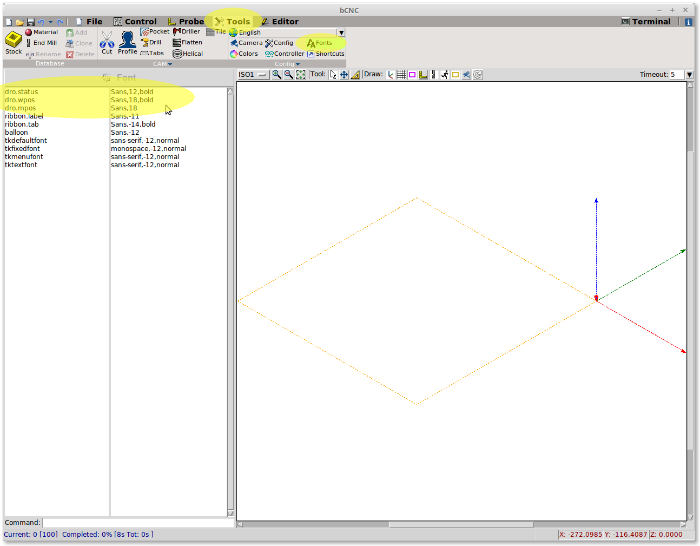
Task: Select the dro.status font row
Action: point(116,92)
